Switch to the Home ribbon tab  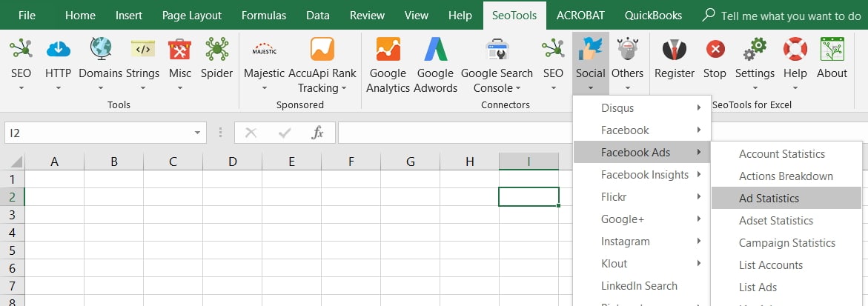80,16
